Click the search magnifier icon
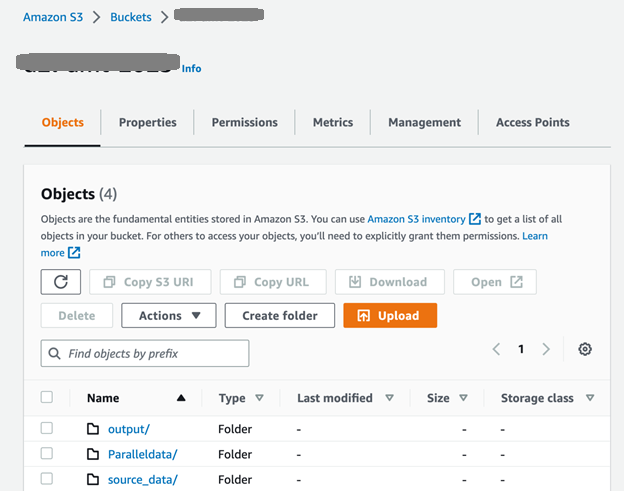This screenshot has width=624, height=491. 54,353
